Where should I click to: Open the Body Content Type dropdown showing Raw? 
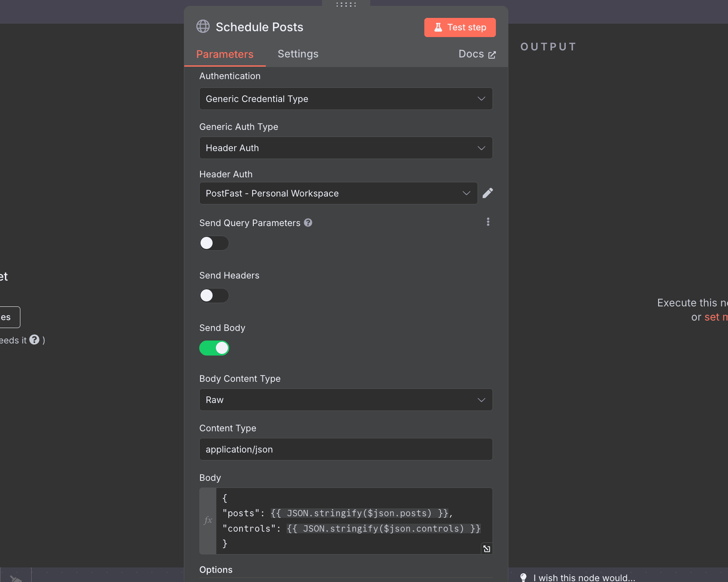(346, 400)
